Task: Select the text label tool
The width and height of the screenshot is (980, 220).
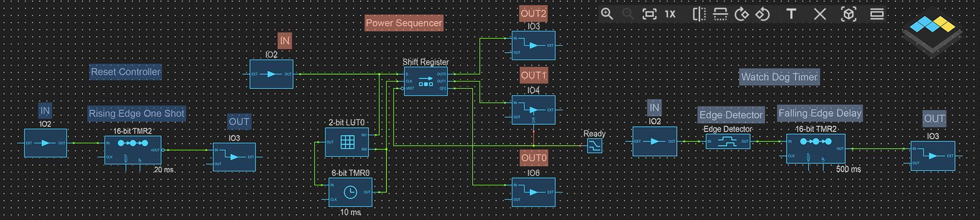Action: point(791,14)
